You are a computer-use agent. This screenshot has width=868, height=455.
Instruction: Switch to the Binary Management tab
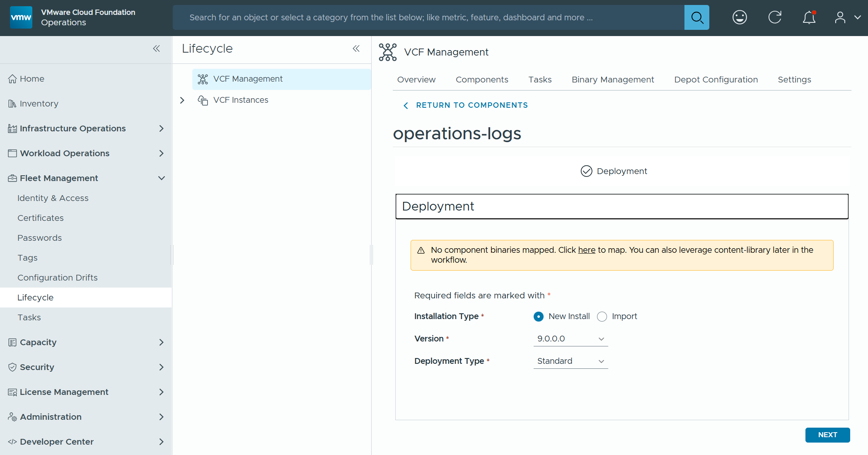(x=612, y=79)
